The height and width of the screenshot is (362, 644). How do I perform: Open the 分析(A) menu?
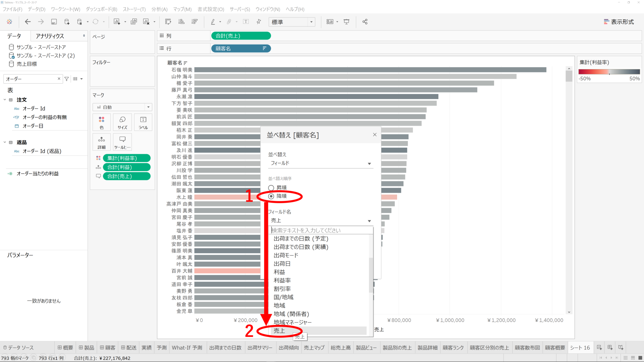click(x=159, y=9)
